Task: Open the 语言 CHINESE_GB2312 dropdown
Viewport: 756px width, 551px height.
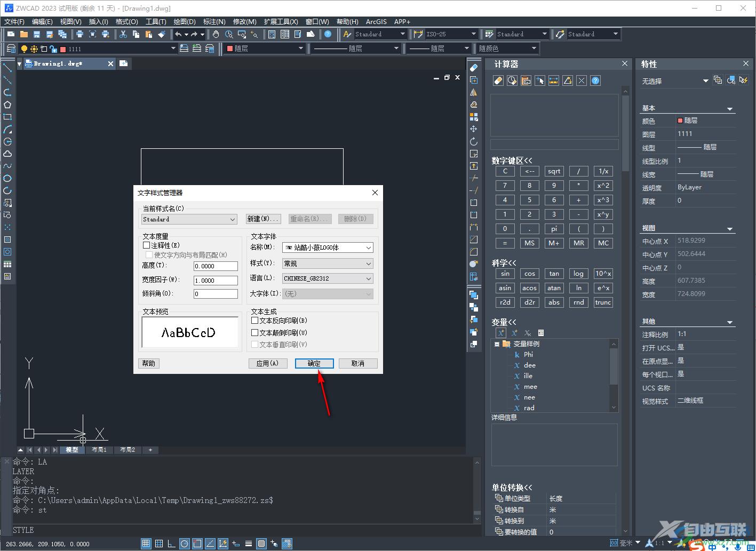Action: [x=328, y=278]
